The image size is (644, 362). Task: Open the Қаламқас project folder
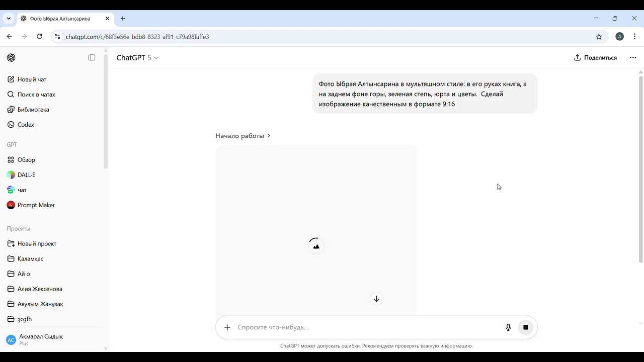tap(53, 259)
